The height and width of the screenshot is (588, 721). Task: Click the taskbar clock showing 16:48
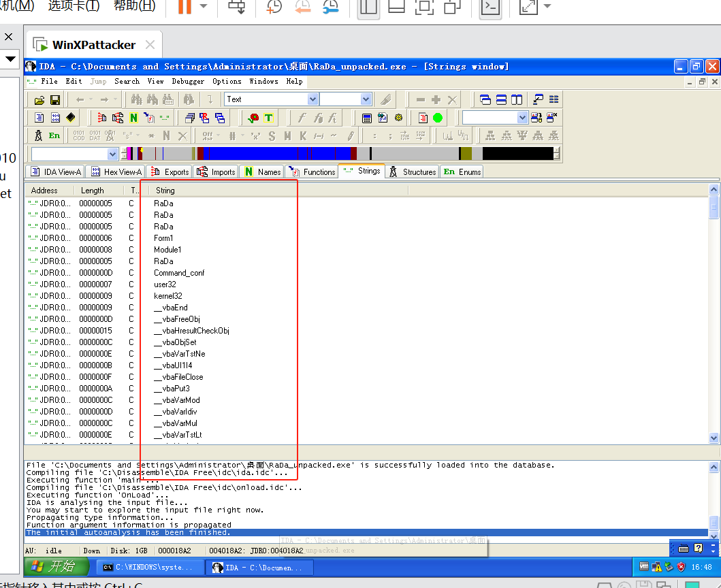click(701, 567)
